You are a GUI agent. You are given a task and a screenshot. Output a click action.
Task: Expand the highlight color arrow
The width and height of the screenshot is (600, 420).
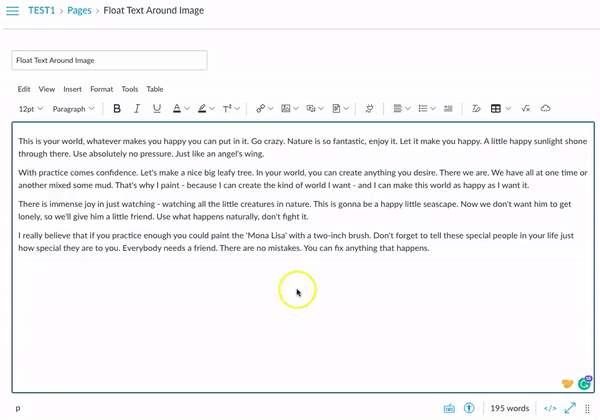coord(212,109)
